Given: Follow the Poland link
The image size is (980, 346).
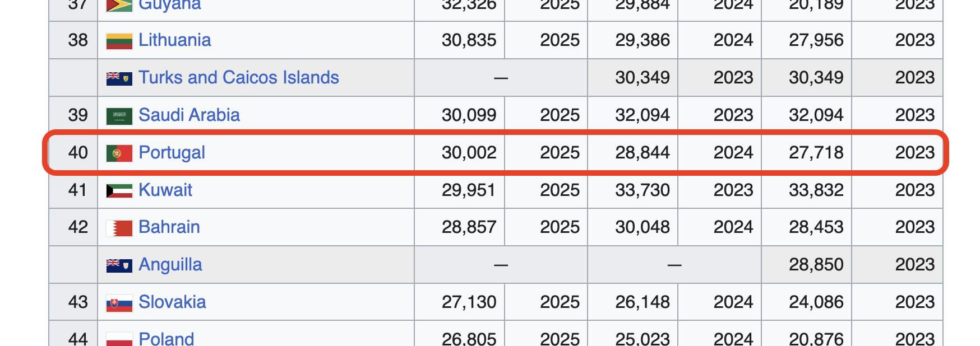Looking at the screenshot, I should point(166,338).
